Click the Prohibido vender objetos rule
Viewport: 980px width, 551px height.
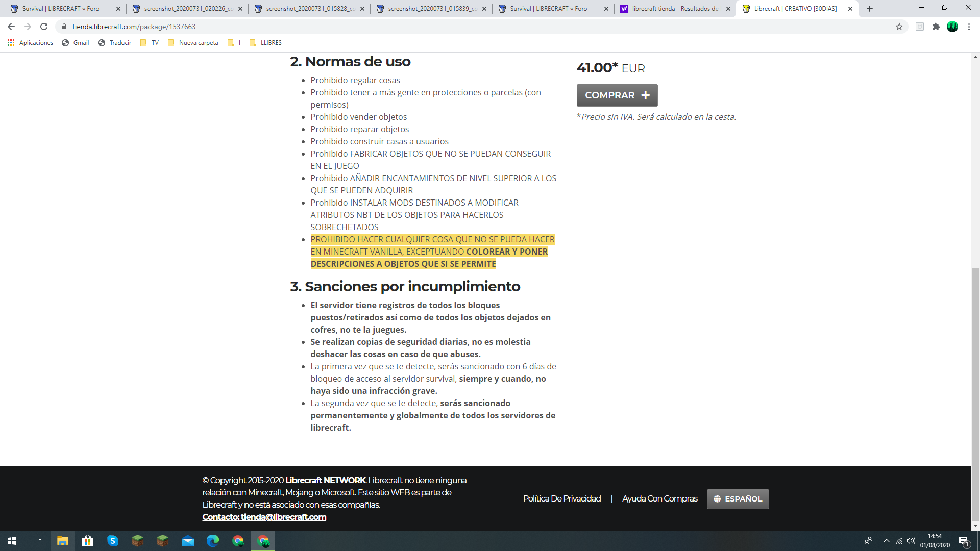click(359, 117)
